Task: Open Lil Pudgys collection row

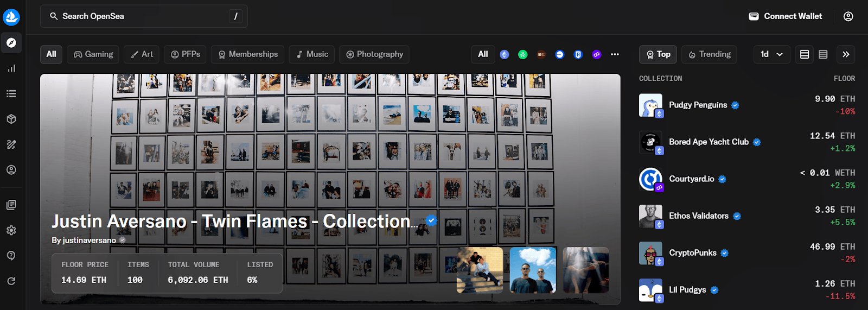Action: click(x=747, y=290)
